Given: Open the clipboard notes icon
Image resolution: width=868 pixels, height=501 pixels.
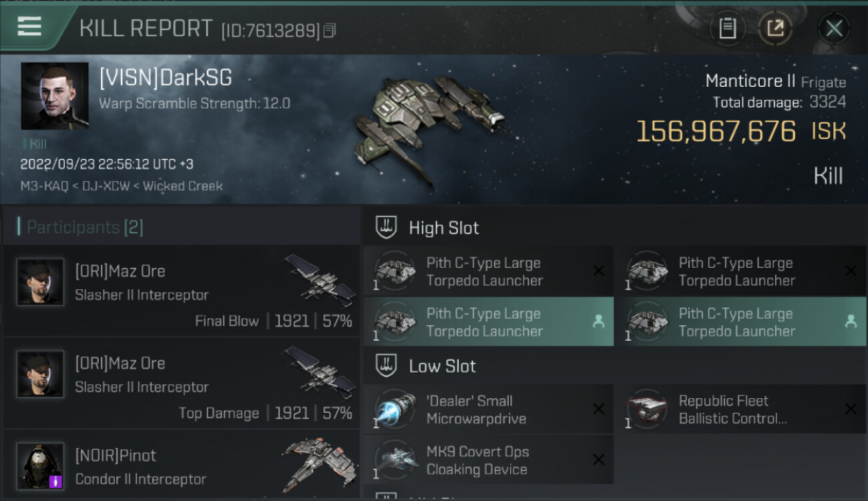Looking at the screenshot, I should pos(727,28).
